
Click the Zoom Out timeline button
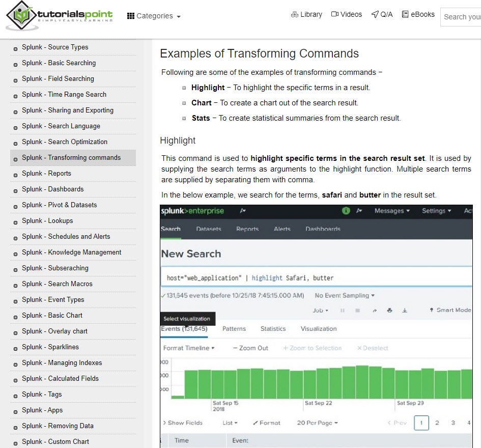coord(250,348)
